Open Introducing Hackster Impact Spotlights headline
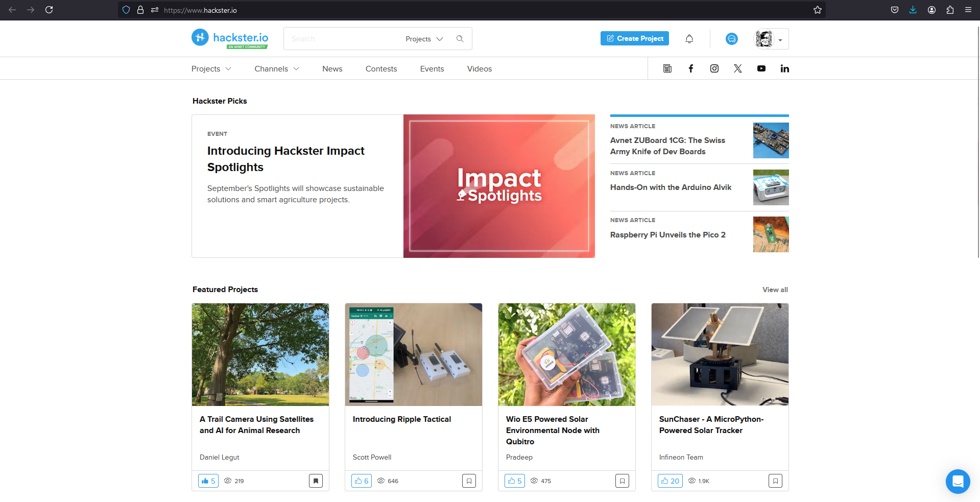The width and height of the screenshot is (980, 502). click(x=286, y=159)
